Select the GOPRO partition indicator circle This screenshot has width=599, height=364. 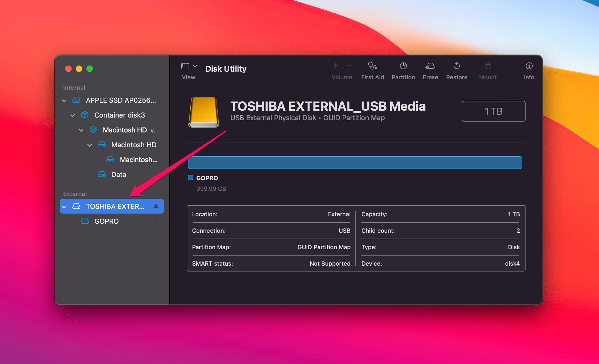point(191,178)
